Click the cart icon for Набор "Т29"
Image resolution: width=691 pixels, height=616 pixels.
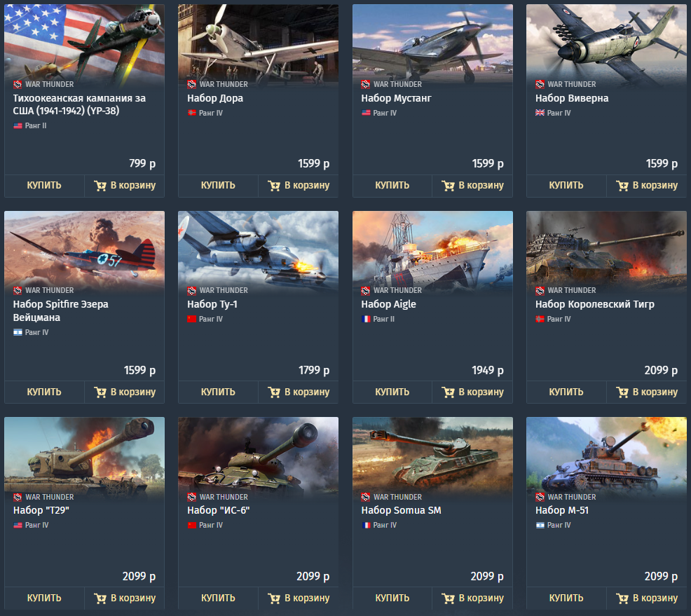tap(100, 598)
